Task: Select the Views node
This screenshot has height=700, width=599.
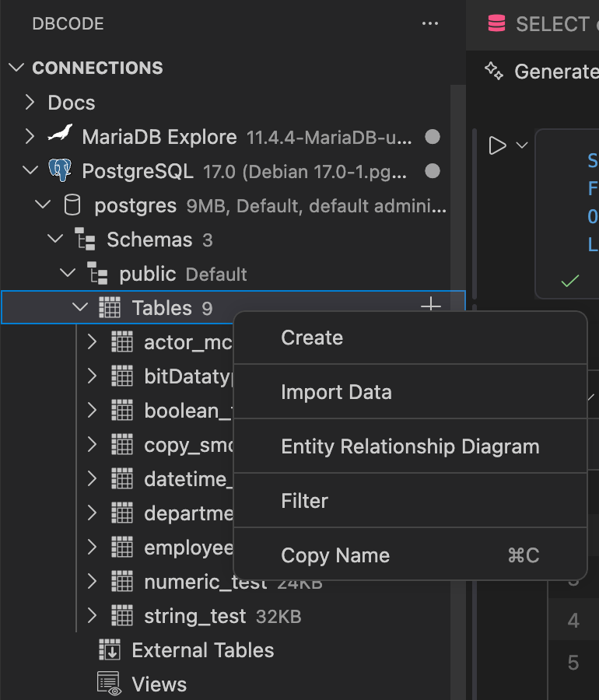Action: 159,684
